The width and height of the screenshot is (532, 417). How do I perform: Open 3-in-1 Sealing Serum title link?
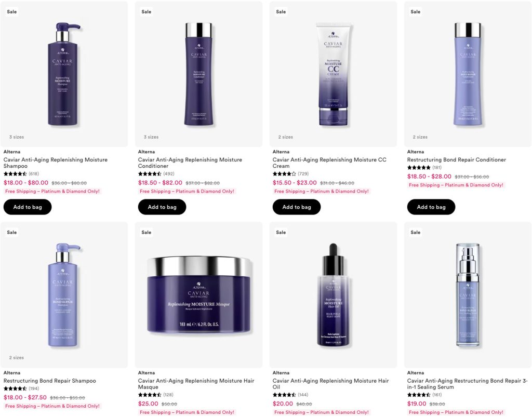click(x=467, y=384)
